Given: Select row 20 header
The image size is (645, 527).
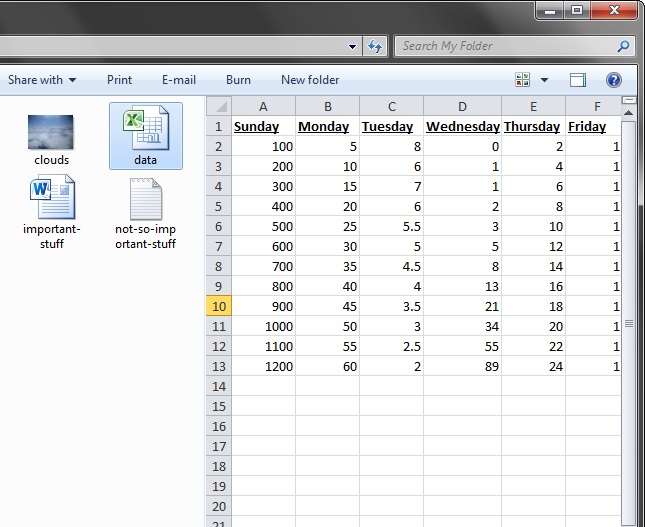Looking at the screenshot, I should pyautogui.click(x=219, y=506).
